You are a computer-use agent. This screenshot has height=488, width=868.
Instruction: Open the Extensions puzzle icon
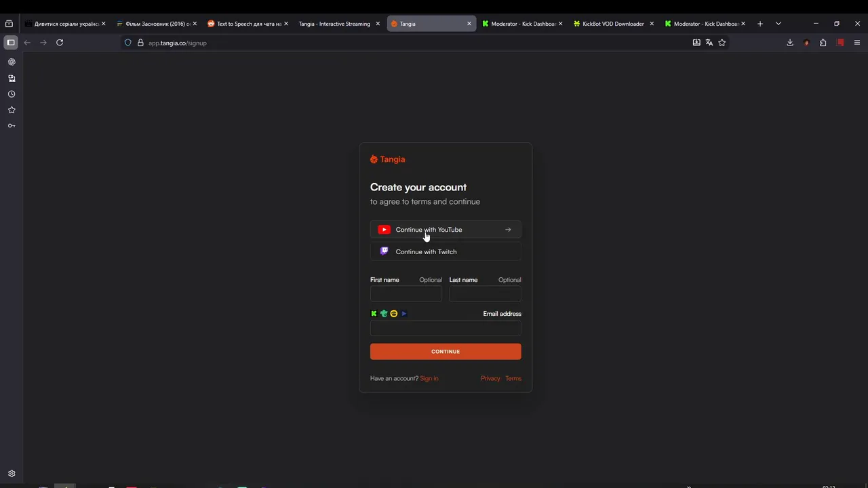(x=823, y=42)
